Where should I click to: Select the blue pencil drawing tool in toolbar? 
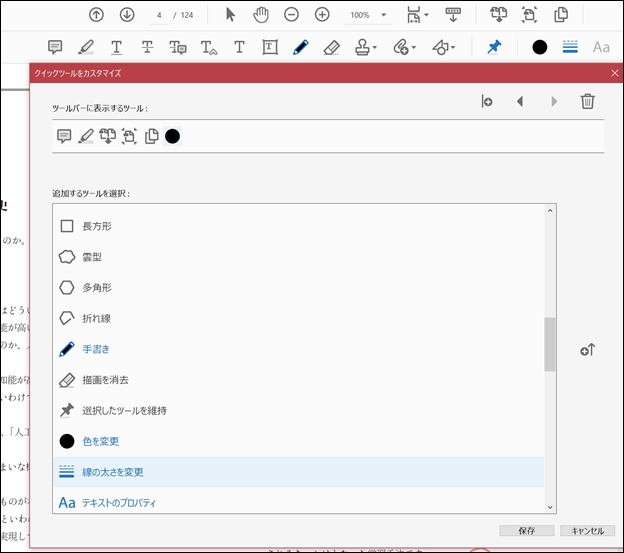point(300,47)
